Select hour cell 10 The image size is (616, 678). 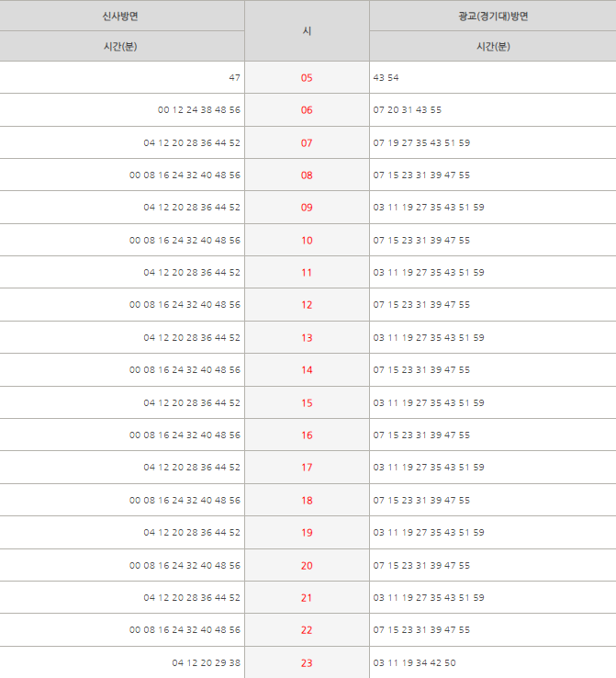[307, 240]
